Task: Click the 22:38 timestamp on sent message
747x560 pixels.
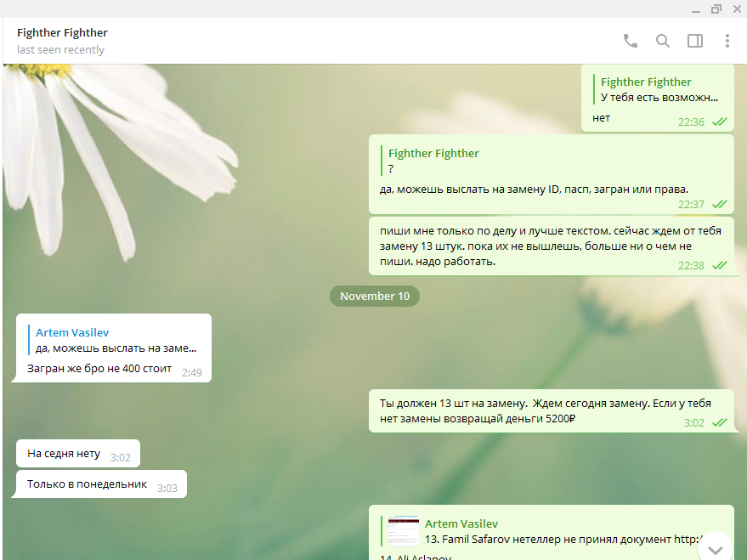Action: point(691,266)
